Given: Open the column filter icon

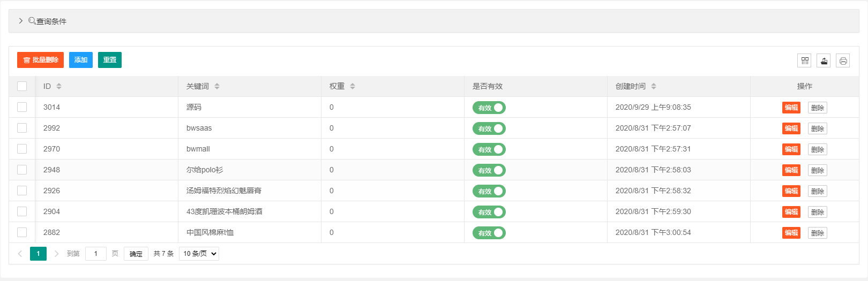Looking at the screenshot, I should (x=804, y=60).
